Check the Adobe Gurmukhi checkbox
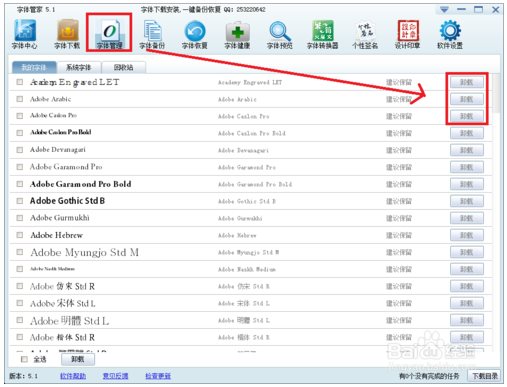This screenshot has height=387, width=507. pyautogui.click(x=20, y=218)
